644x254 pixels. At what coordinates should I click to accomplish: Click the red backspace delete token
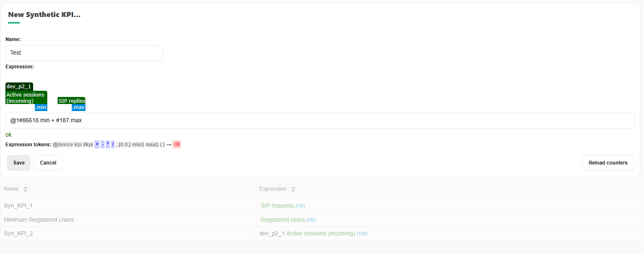176,144
